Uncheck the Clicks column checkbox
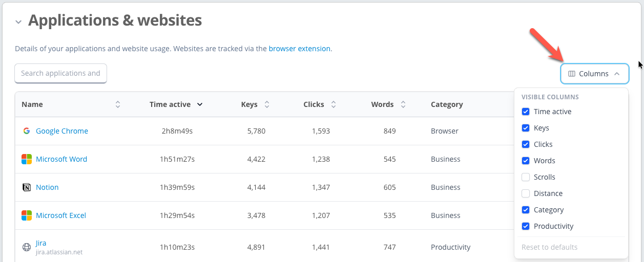This screenshot has height=262, width=644. click(526, 144)
